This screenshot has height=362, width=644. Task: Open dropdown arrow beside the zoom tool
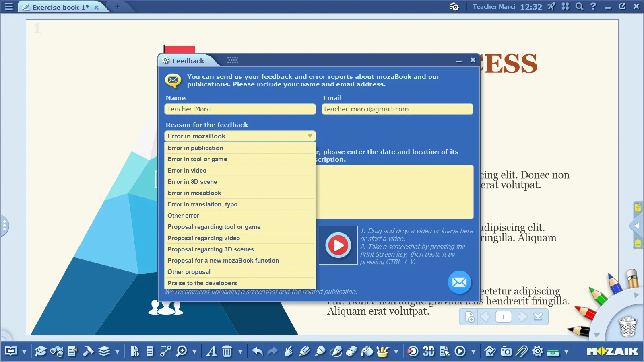[x=194, y=352]
